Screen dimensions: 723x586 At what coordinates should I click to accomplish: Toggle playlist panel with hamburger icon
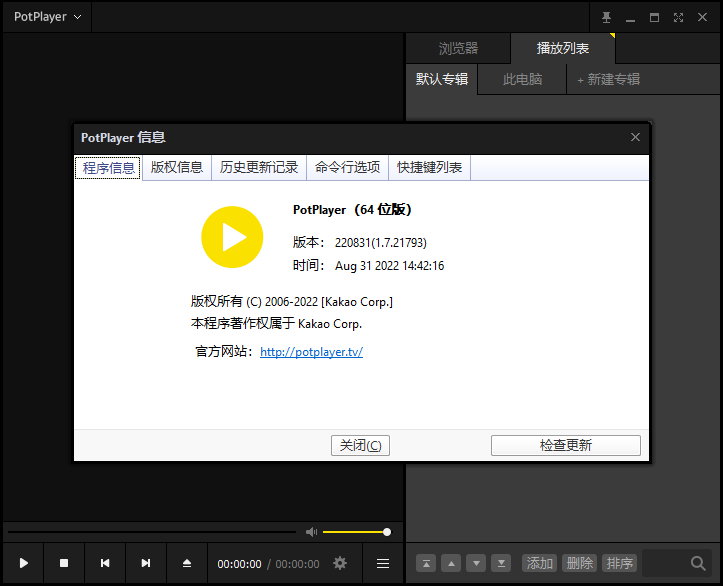(383, 563)
